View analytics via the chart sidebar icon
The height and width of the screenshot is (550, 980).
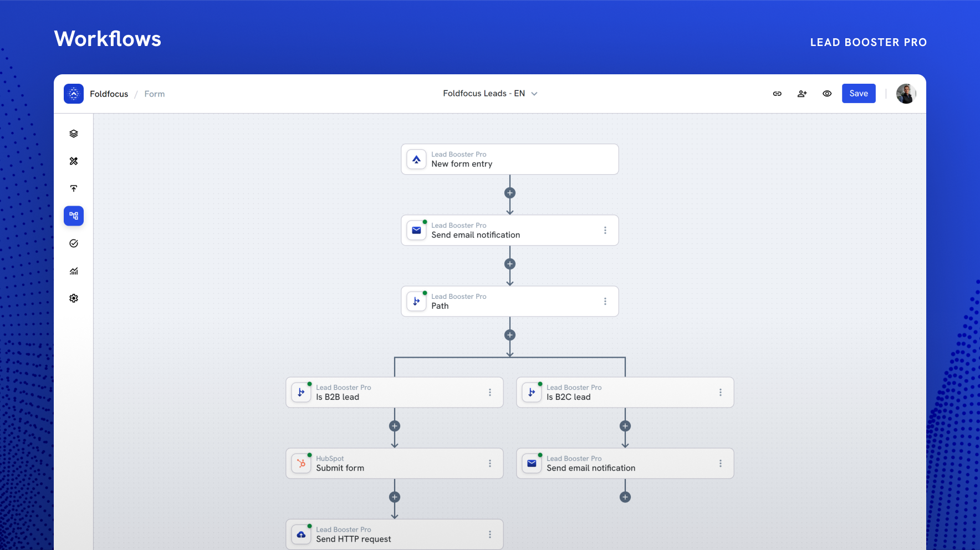pos(74,271)
